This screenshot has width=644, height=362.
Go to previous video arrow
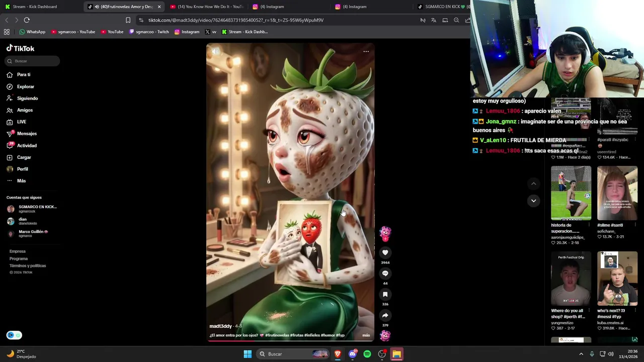point(533,184)
